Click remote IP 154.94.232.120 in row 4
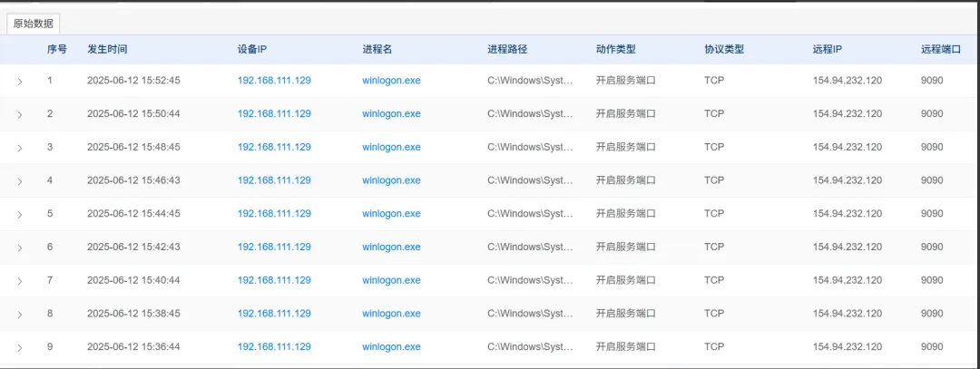 [x=848, y=180]
